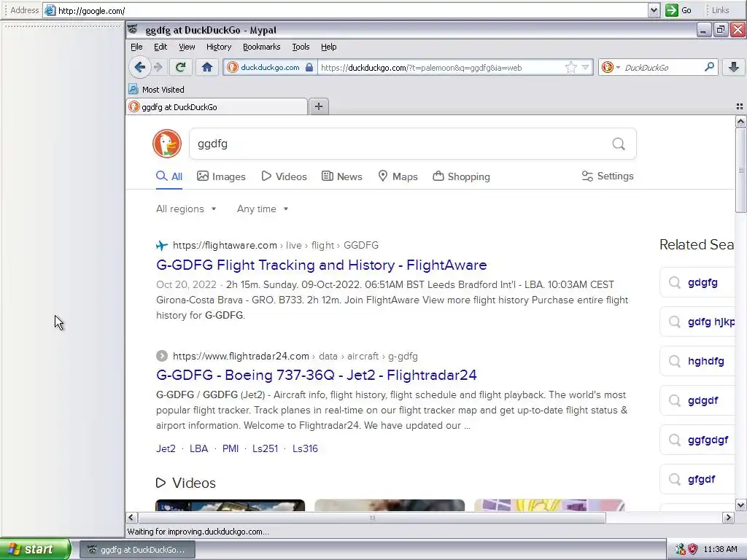Click the Videos section heading
The width and height of the screenshot is (747, 560).
click(x=186, y=483)
